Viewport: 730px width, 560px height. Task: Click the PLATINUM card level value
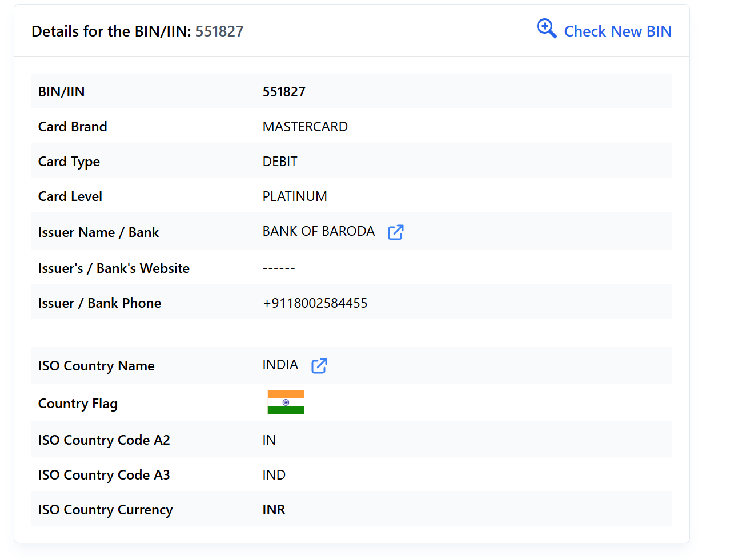[295, 196]
